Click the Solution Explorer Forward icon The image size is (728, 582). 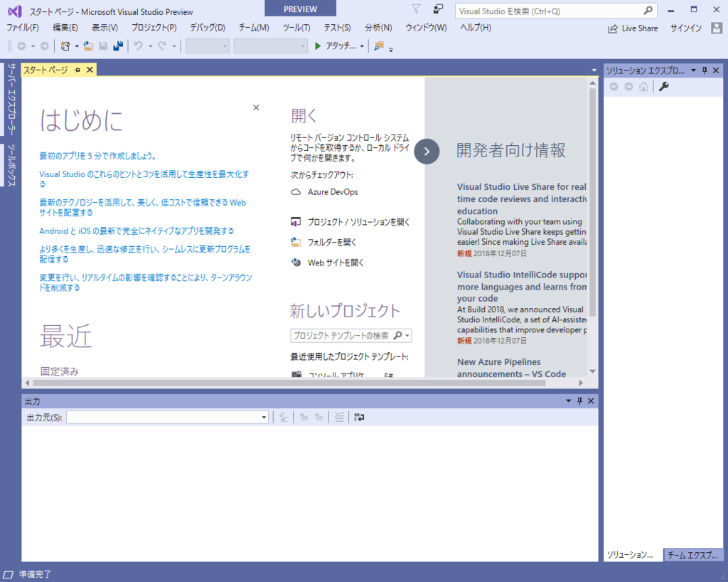pos(628,86)
